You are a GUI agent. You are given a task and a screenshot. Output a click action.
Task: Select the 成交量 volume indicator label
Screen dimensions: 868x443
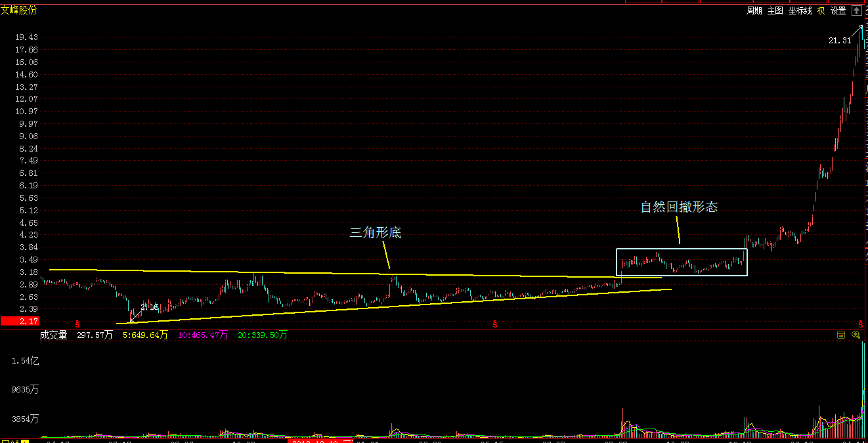(53, 335)
